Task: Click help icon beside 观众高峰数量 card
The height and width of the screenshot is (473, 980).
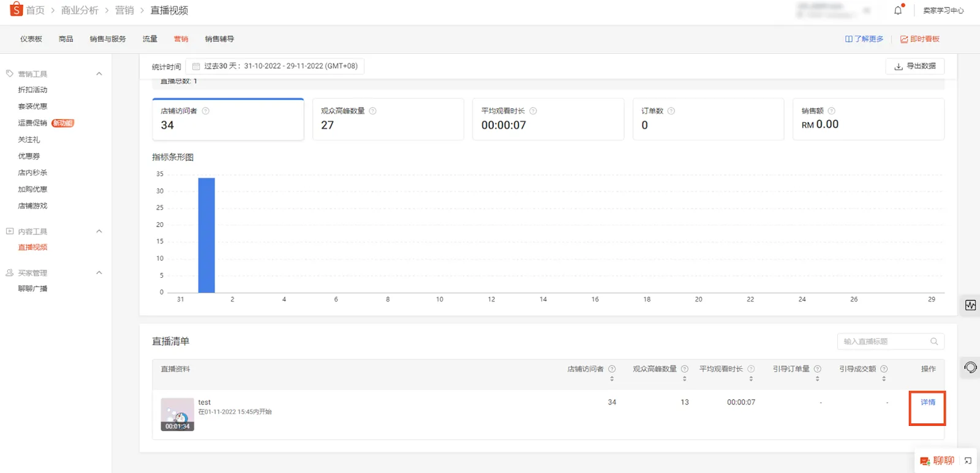Action: click(373, 111)
